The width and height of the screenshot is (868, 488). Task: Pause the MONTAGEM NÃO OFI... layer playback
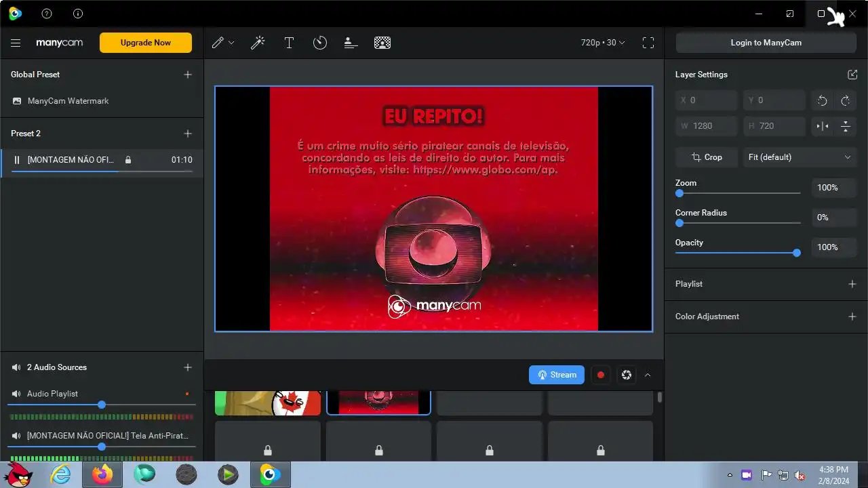17,160
